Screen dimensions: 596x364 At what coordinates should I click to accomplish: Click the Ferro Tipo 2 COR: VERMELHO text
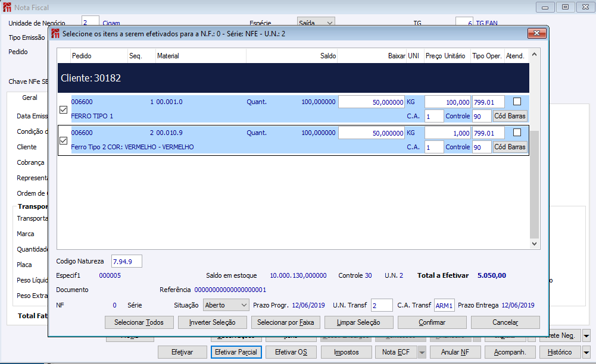[132, 147]
